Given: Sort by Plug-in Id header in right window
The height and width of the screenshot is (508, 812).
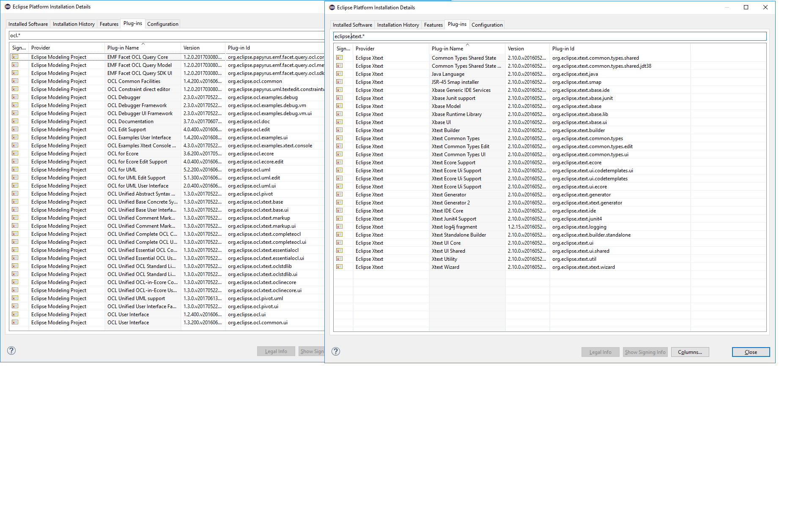Looking at the screenshot, I should coord(620,49).
